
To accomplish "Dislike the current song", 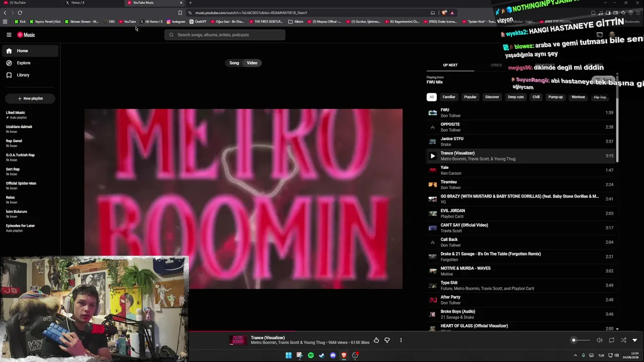I will 387,340.
